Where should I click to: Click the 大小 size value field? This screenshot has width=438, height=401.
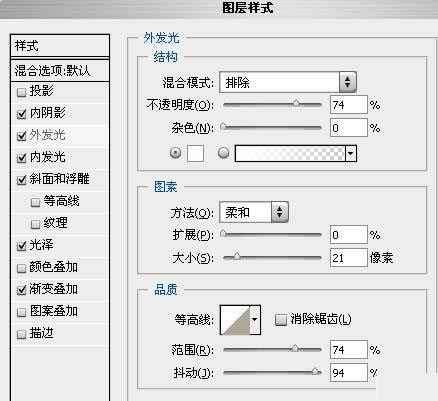349,258
